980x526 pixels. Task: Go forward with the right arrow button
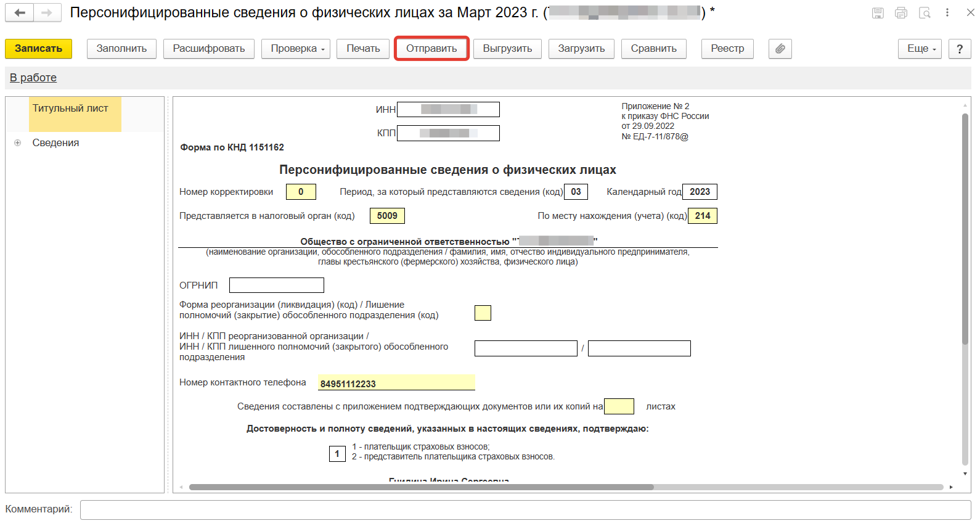click(x=47, y=12)
